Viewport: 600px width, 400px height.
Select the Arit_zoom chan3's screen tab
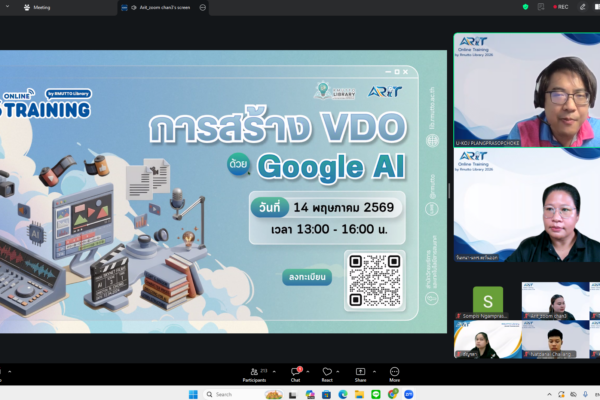pyautogui.click(x=161, y=7)
